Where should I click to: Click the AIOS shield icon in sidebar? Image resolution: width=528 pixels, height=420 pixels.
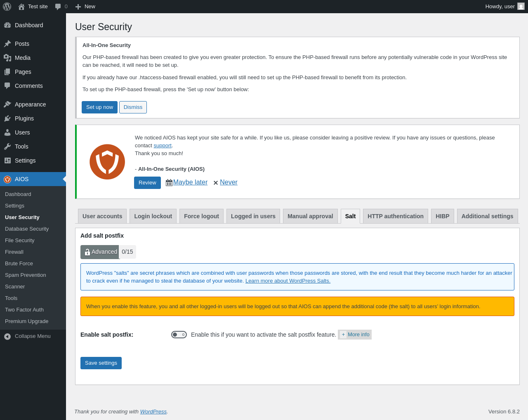pyautogui.click(x=7, y=179)
